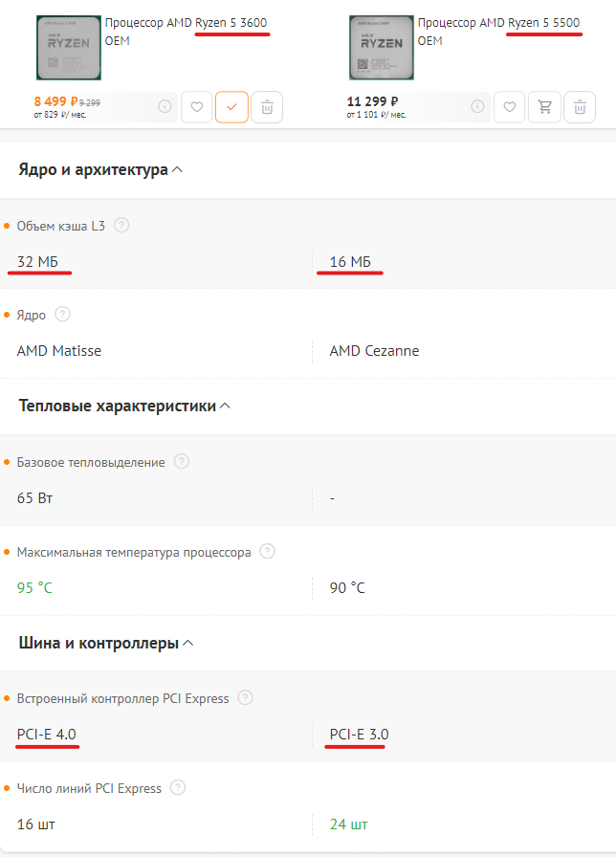The width and height of the screenshot is (616, 857).
Task: Collapse Тепловые характеристики section
Action: pos(124,406)
